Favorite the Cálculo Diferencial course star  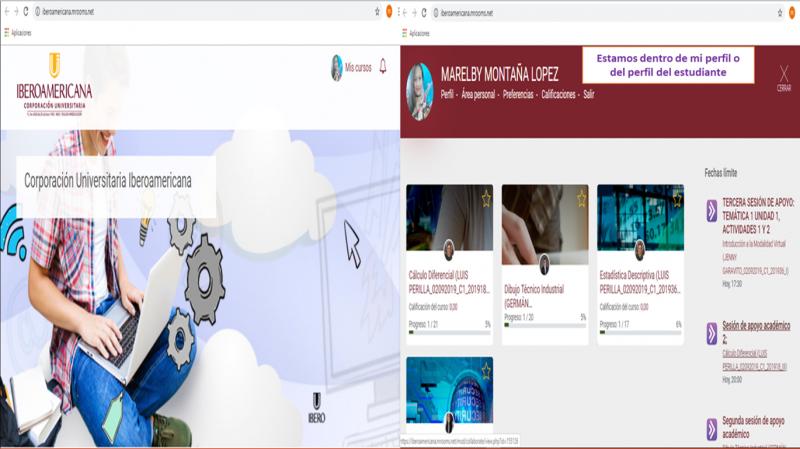click(x=486, y=198)
